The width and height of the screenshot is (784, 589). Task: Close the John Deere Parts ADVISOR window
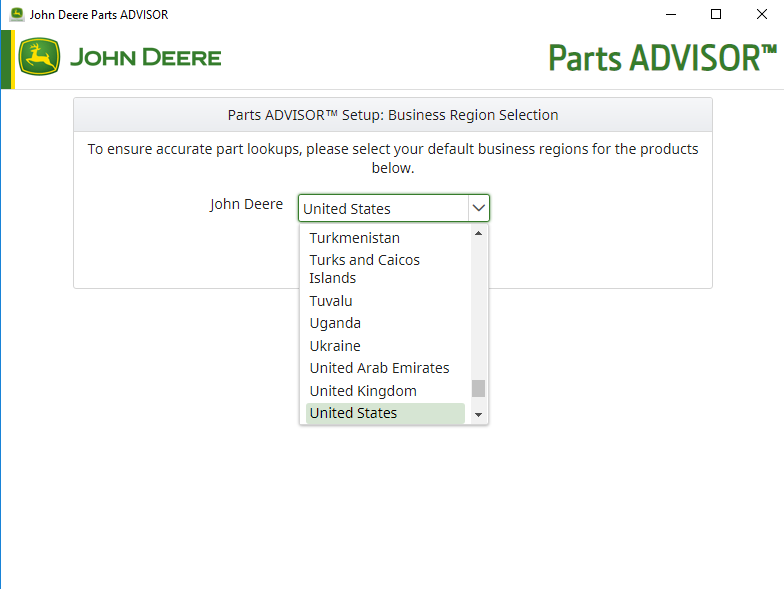coord(762,14)
